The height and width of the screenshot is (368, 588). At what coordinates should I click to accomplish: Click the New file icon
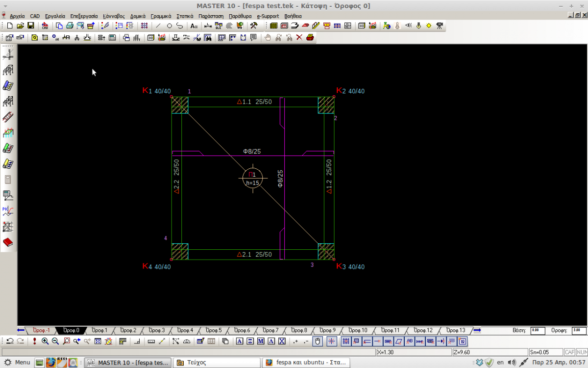point(10,26)
